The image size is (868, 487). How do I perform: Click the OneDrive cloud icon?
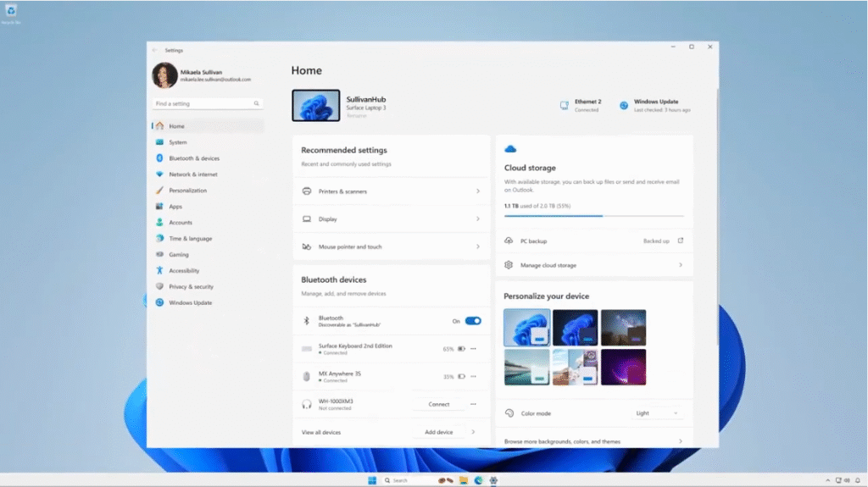click(x=510, y=149)
